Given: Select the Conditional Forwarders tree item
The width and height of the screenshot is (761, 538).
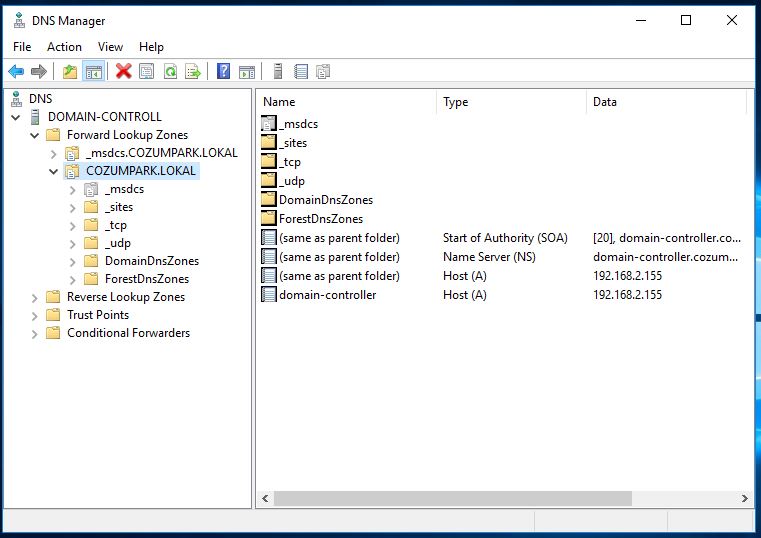Looking at the screenshot, I should [x=128, y=333].
